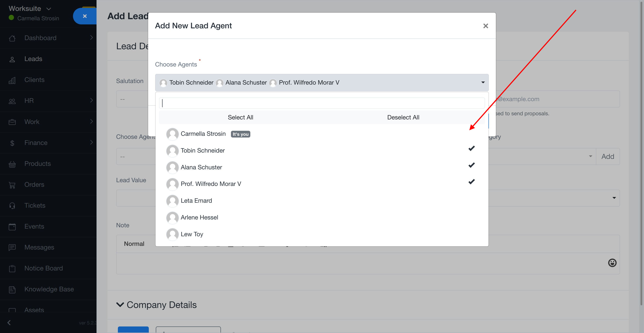Click the agent search text field

[x=322, y=103]
